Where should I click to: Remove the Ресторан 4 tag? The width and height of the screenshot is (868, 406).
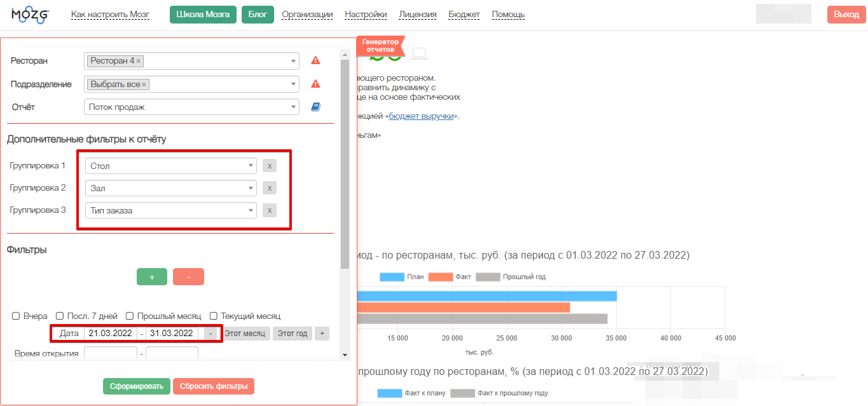pyautogui.click(x=139, y=61)
